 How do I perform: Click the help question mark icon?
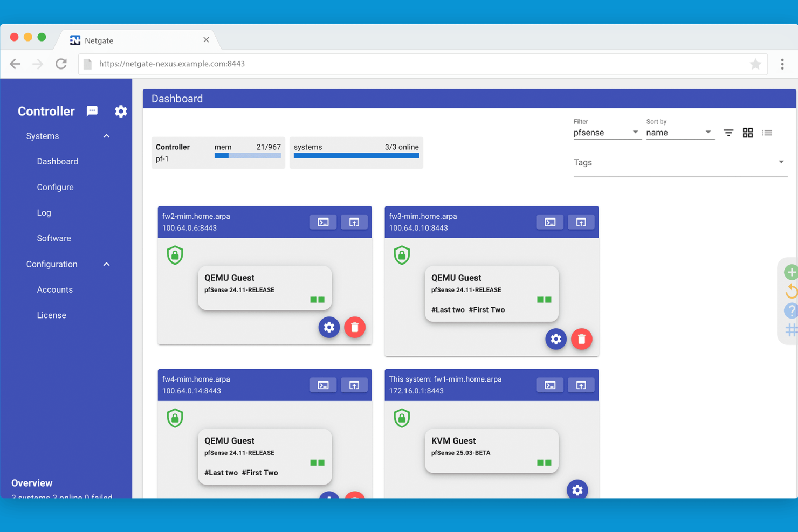click(791, 311)
